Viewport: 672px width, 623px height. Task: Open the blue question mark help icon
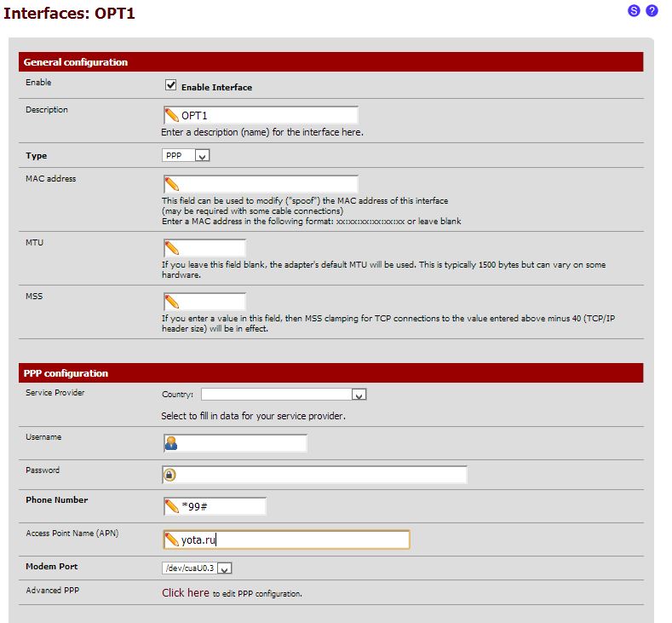pyautogui.click(x=652, y=11)
